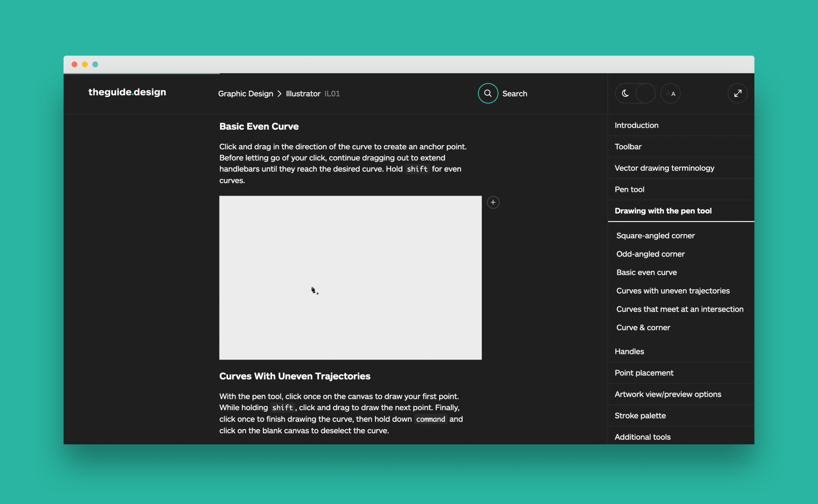Navigate to Graphic Design in breadcrumb
The image size is (818, 504).
click(x=245, y=94)
